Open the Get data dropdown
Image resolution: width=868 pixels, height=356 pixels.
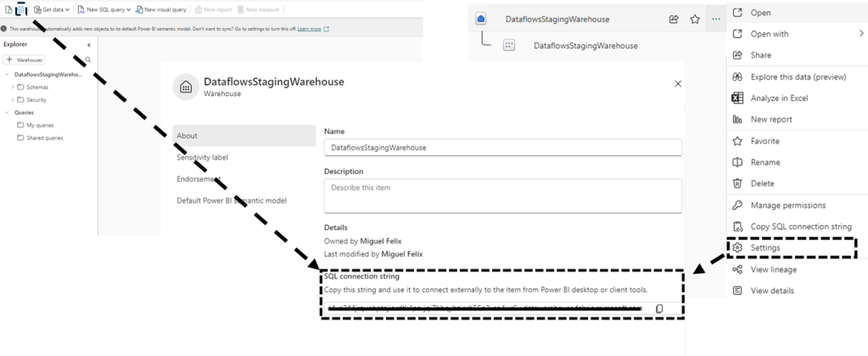(x=53, y=9)
